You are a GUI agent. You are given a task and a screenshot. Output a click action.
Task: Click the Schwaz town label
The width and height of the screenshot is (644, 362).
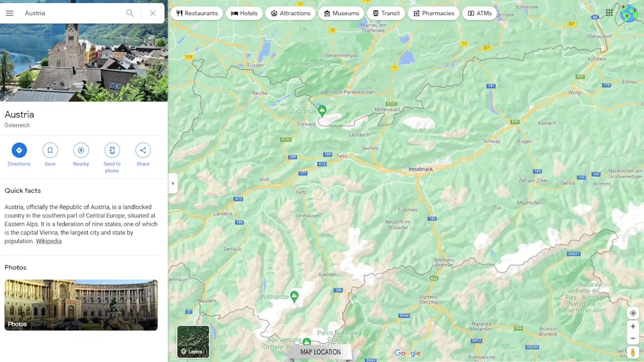click(492, 141)
